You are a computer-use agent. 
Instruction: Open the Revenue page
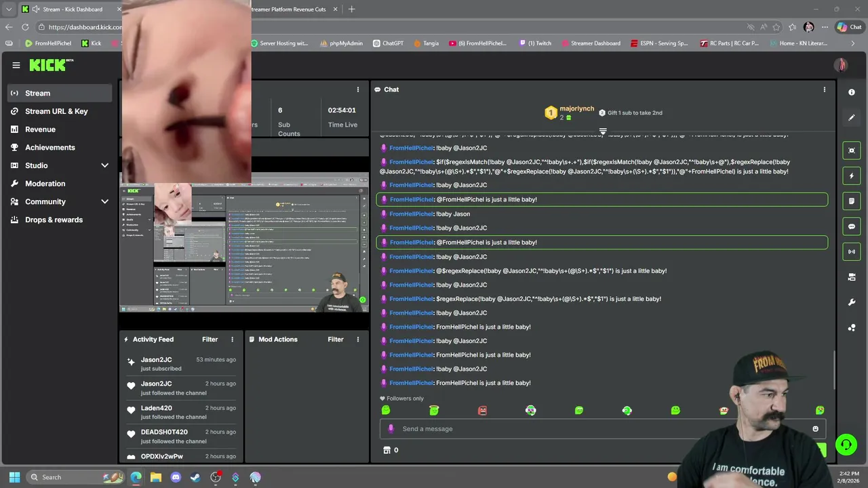60,129
